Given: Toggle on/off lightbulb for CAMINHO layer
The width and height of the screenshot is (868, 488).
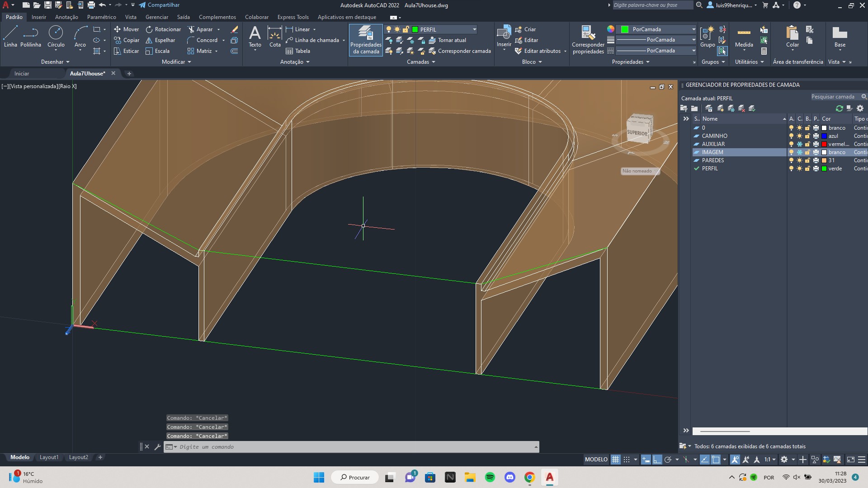Looking at the screenshot, I should coord(791,136).
